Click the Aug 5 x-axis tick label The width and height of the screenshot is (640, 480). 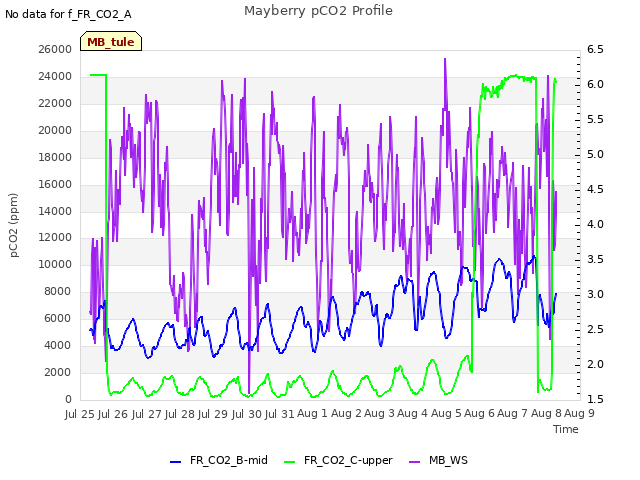pos(446,413)
